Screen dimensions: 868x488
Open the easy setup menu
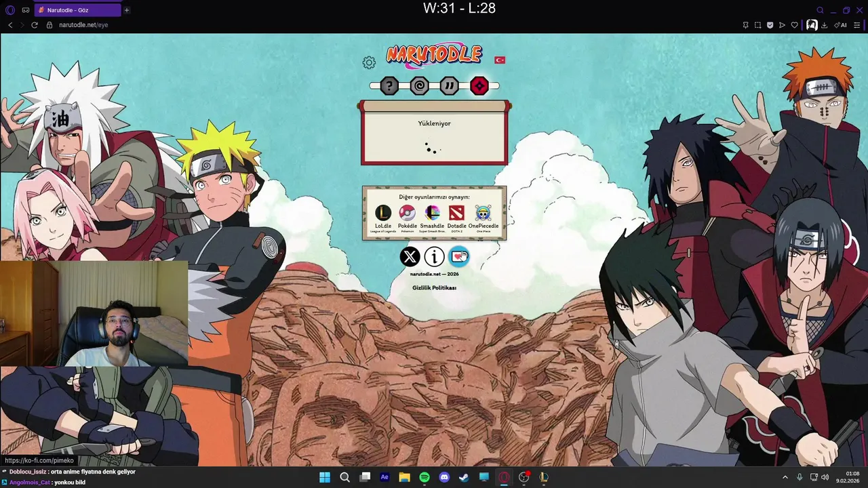[x=857, y=25]
